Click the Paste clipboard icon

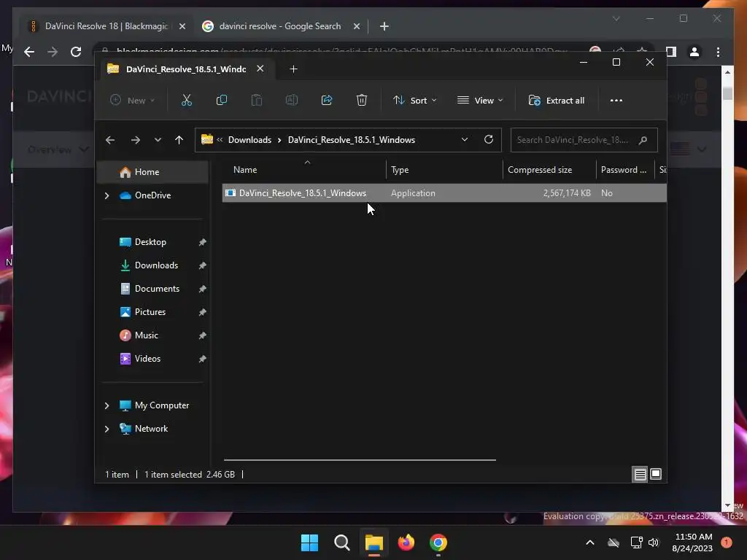point(256,100)
